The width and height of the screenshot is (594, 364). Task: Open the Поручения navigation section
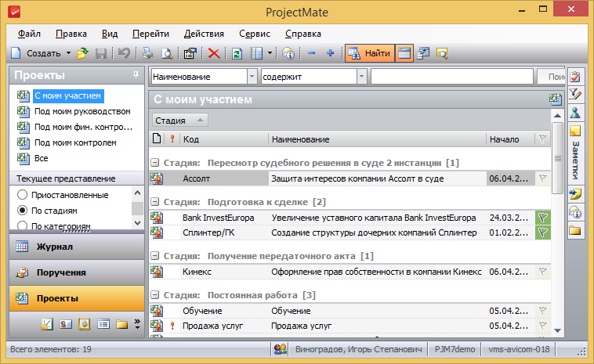[77, 272]
